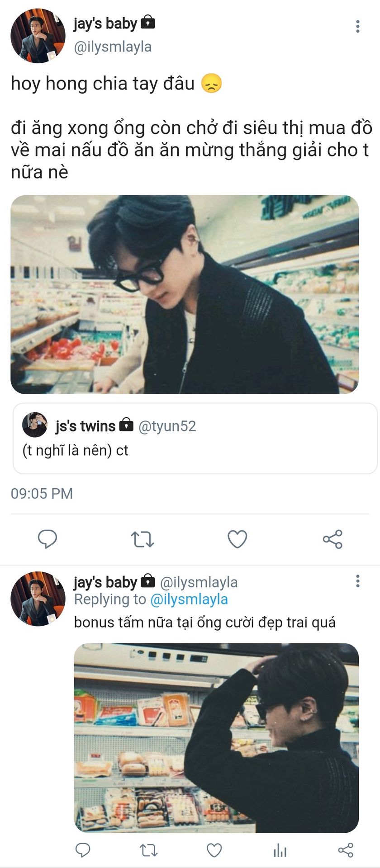The height and width of the screenshot is (868, 380).
Task: Open the @ilysmlayla handle in header
Action: 113,47
